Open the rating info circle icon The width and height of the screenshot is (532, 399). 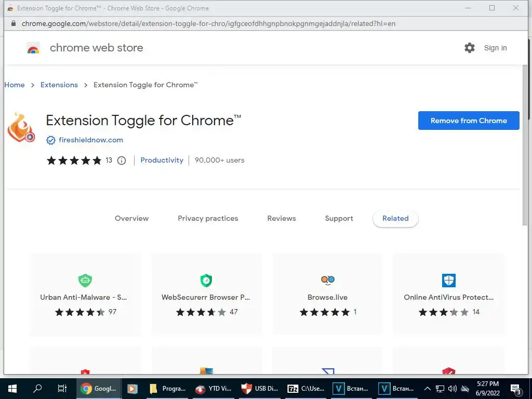tap(122, 161)
